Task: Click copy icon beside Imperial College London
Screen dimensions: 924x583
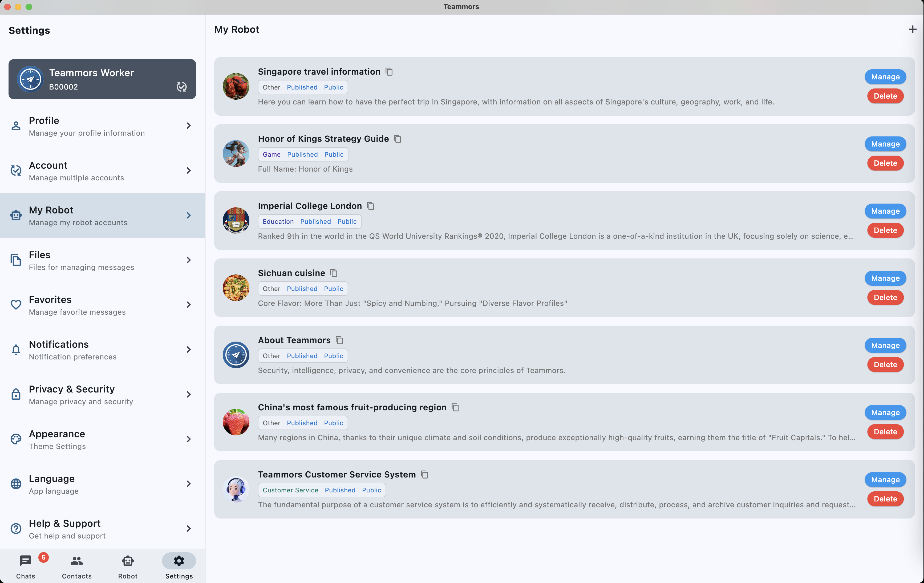Action: tap(370, 206)
